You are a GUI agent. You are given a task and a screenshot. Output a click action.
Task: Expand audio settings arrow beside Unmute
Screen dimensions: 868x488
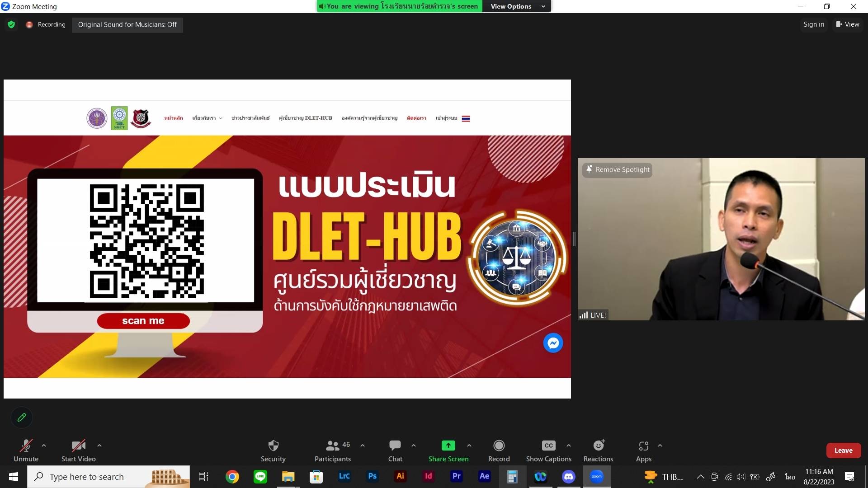point(44,446)
